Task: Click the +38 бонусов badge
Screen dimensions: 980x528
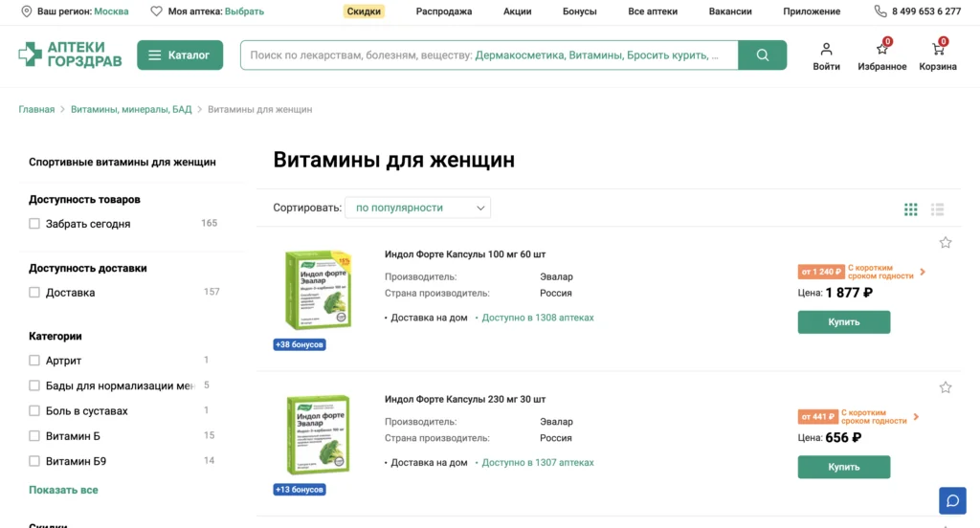Action: [300, 344]
